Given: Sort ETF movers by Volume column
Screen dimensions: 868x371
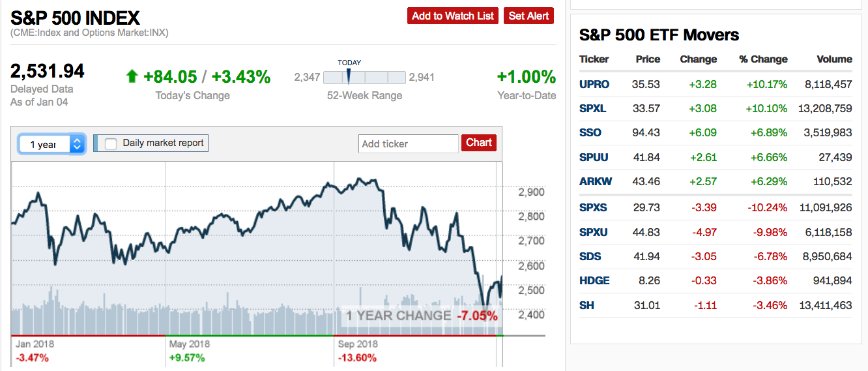Looking at the screenshot, I should tap(834, 59).
